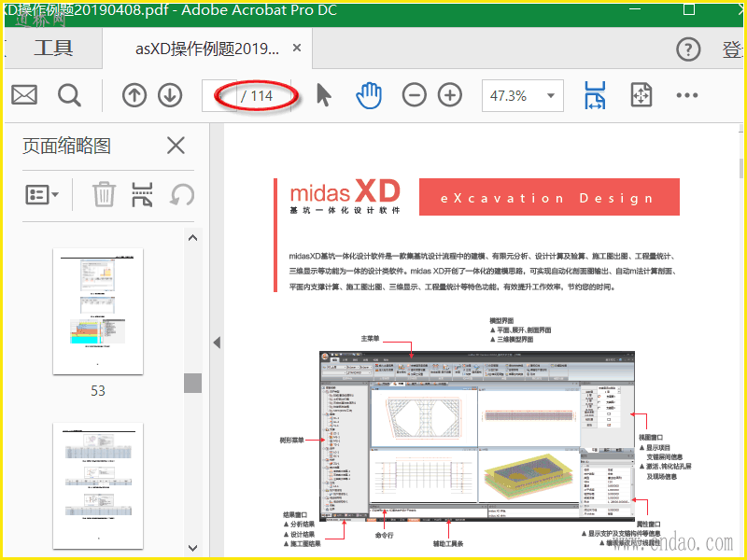Click the 登 sign-in button
747x560 pixels.
[x=733, y=49]
